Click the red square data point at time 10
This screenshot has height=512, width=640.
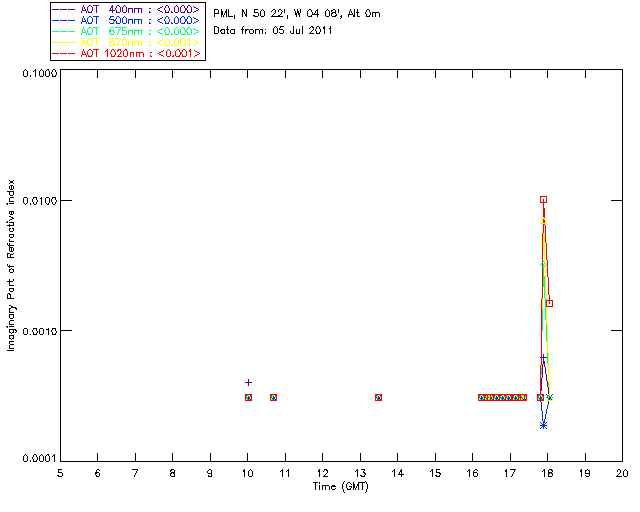[x=248, y=397]
